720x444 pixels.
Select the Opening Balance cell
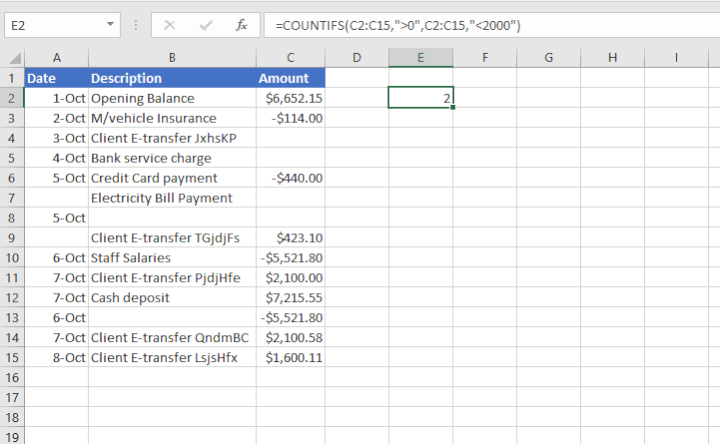pyautogui.click(x=171, y=98)
